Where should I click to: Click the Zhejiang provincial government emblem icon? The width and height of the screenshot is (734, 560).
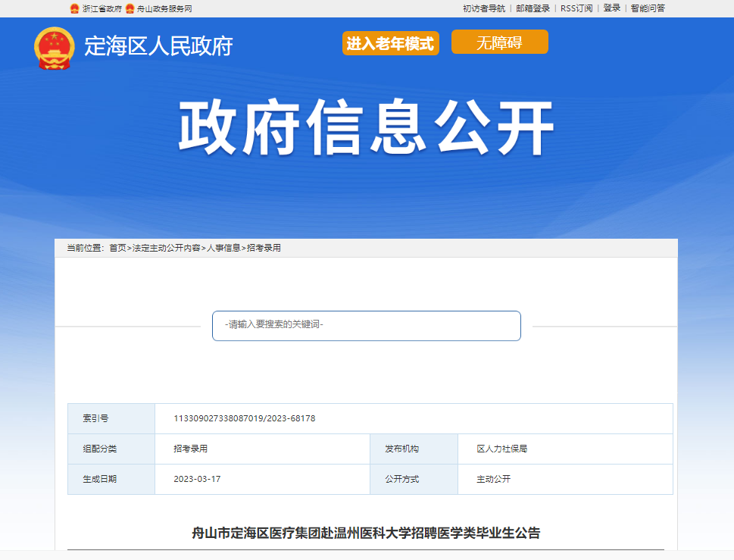74,8
